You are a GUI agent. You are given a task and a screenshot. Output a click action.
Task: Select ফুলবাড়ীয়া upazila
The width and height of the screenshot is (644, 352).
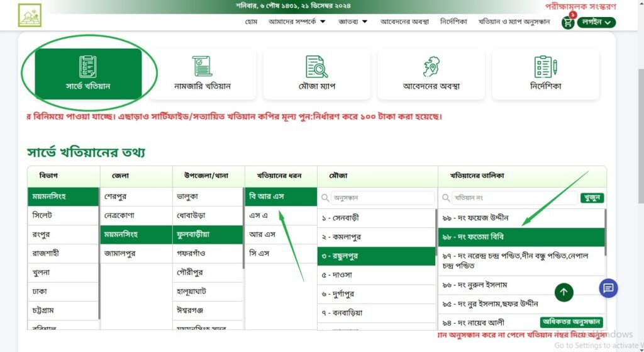tap(208, 234)
